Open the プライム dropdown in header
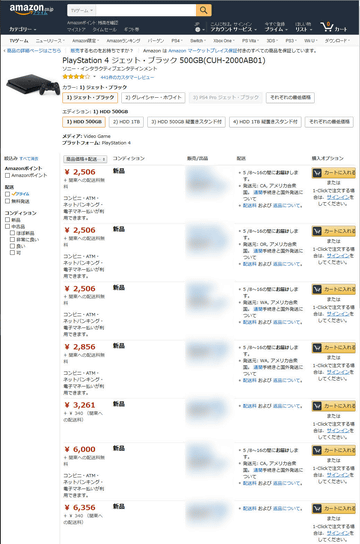 pyautogui.click(x=276, y=27)
